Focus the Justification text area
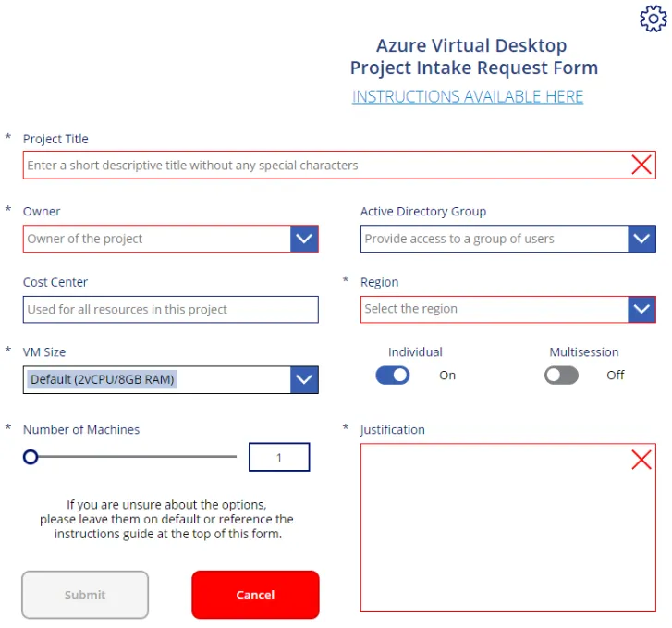This screenshot has width=672, height=628. (x=508, y=527)
